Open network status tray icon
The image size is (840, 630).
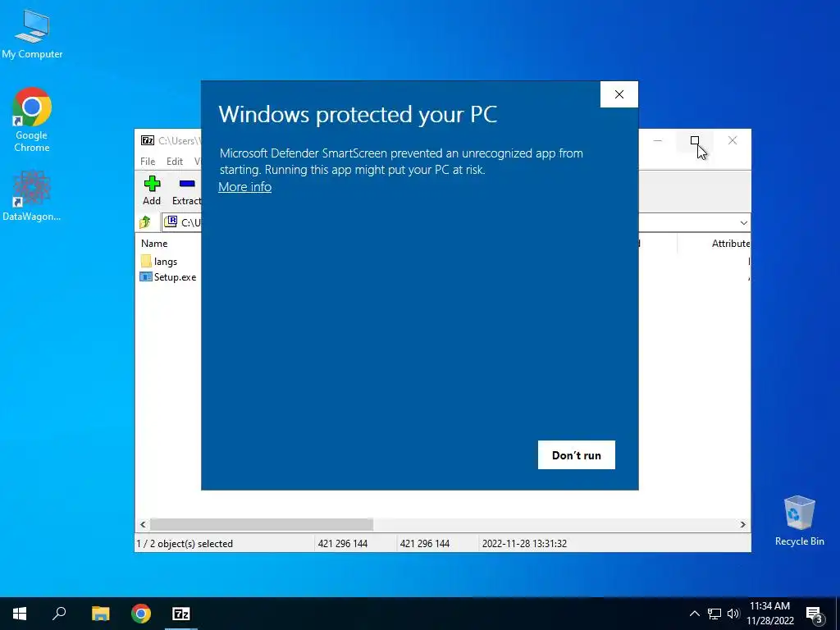714,614
